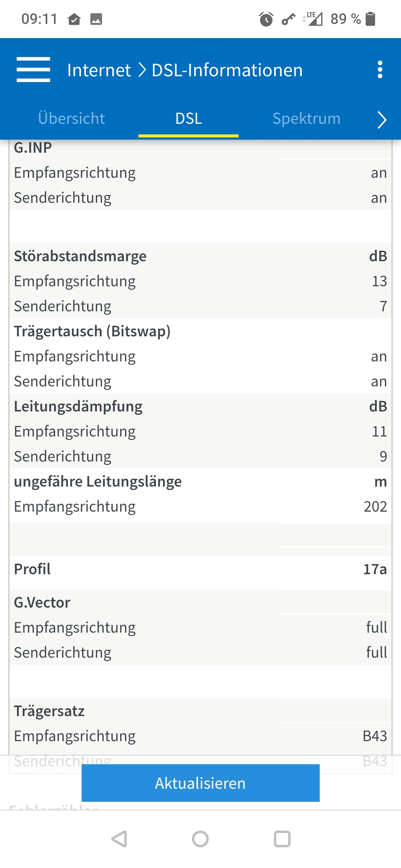
Task: Tap the alarm clock status icon
Action: coord(266,19)
